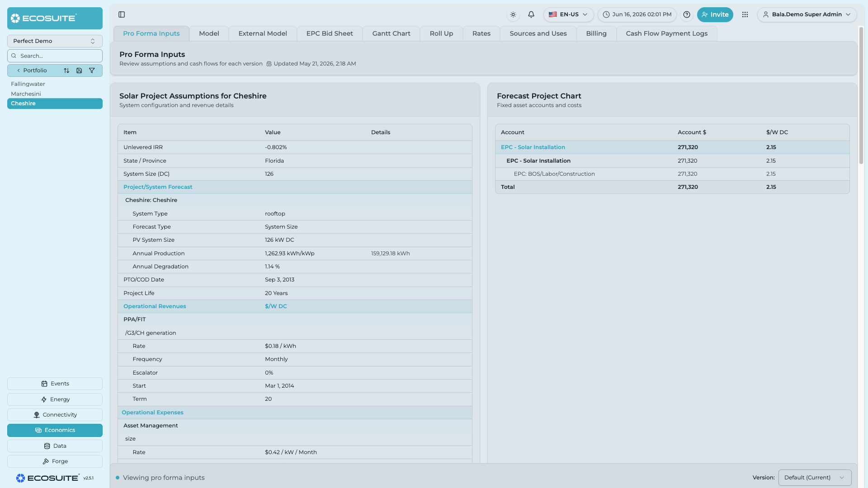Viewport: 868px width, 488px height.
Task: Open the EN-US language dropdown
Action: tap(568, 14)
